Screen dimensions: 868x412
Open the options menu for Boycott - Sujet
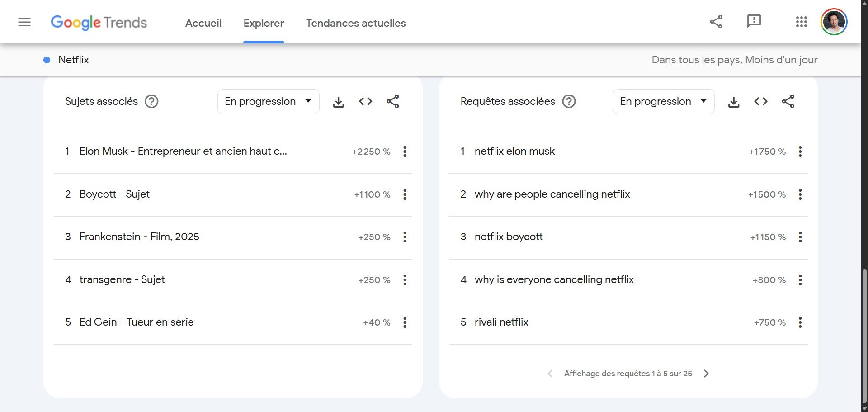(x=405, y=194)
